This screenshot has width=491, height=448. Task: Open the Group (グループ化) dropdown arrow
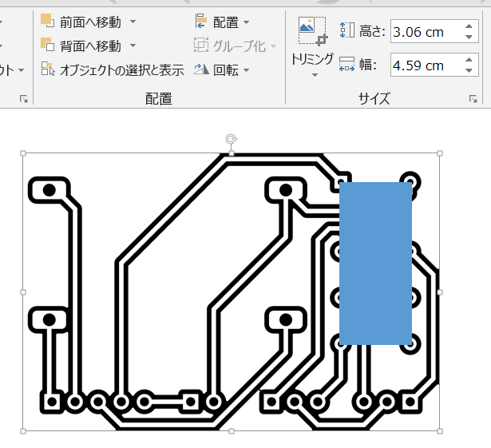pyautogui.click(x=273, y=46)
